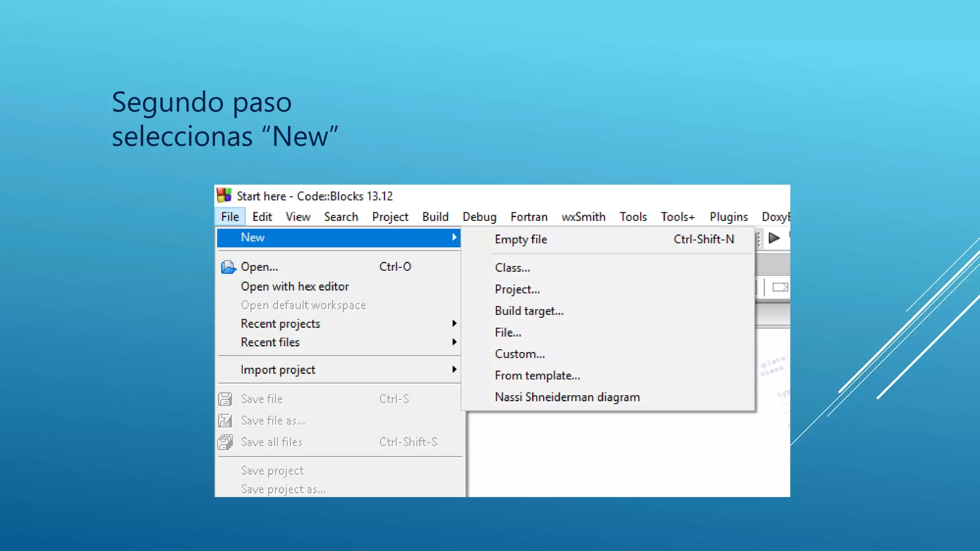Expand Recent projects submenu
980x551 pixels.
pos(339,324)
